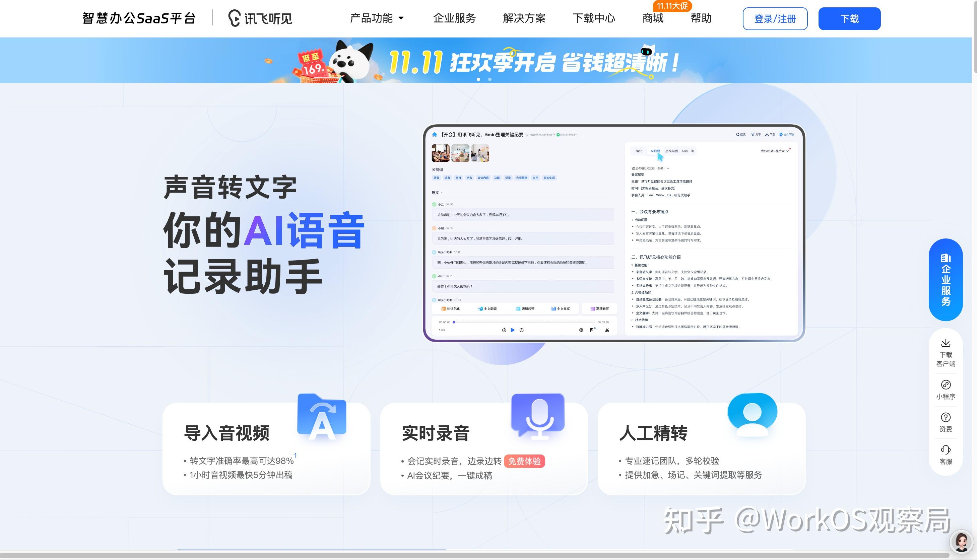Open the 企业服务 navigation item
977x560 pixels.
tap(454, 18)
